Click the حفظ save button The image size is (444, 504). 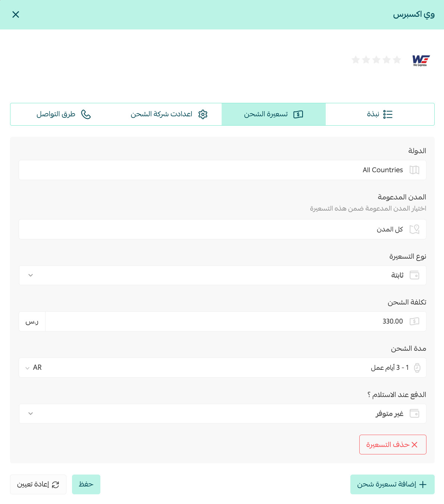pos(86,484)
